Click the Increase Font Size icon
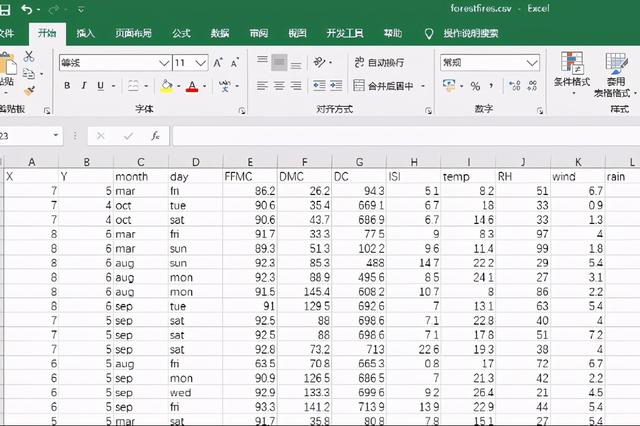 (218, 63)
